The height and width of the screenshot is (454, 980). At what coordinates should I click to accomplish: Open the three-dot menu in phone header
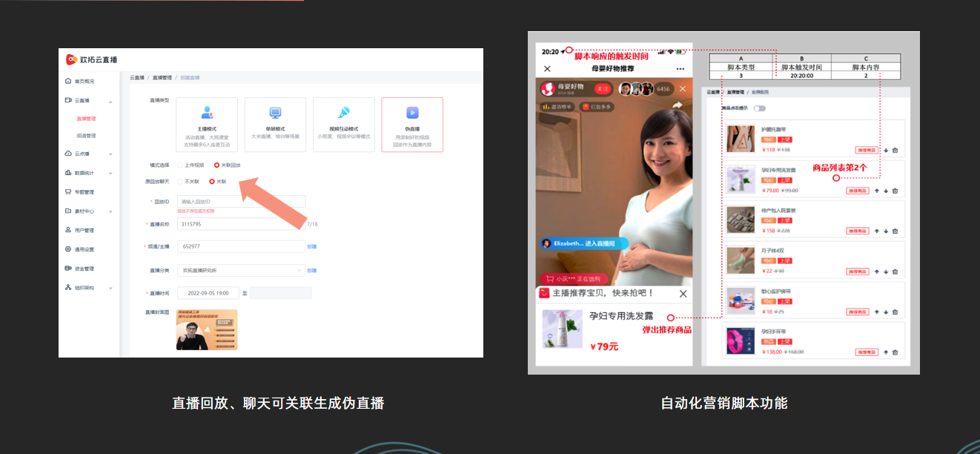coord(681,69)
